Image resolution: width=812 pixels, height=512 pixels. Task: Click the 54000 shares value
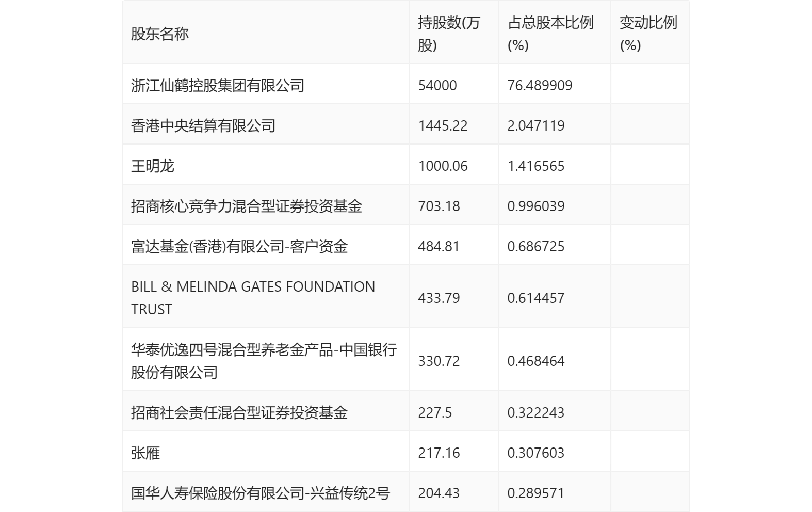[x=437, y=85]
